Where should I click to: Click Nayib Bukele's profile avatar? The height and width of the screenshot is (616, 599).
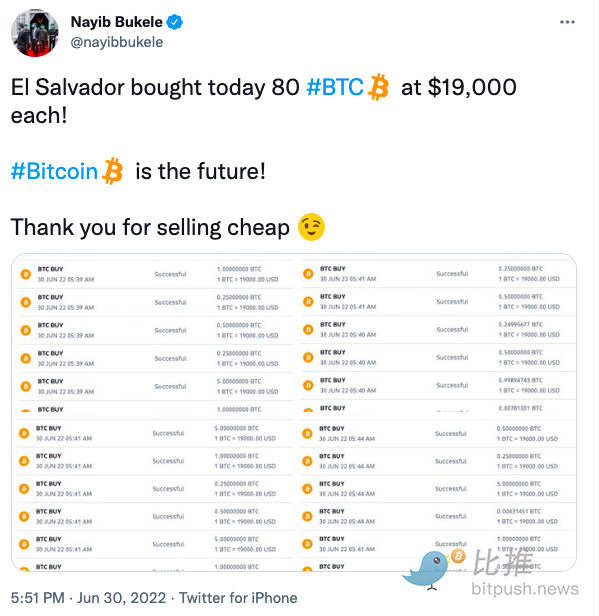click(x=35, y=33)
